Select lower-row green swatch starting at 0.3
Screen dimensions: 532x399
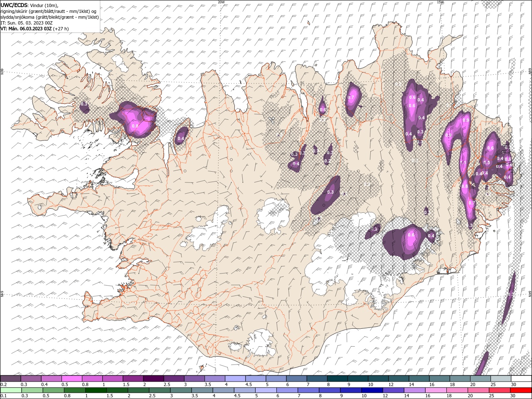click(32, 390)
